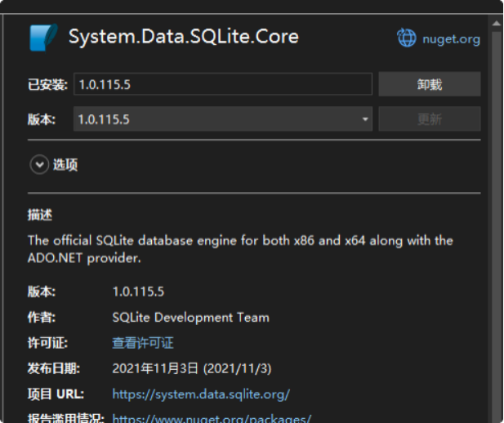The height and width of the screenshot is (423, 504).
Task: Click the SQLite Development Team author text
Action: [190, 317]
